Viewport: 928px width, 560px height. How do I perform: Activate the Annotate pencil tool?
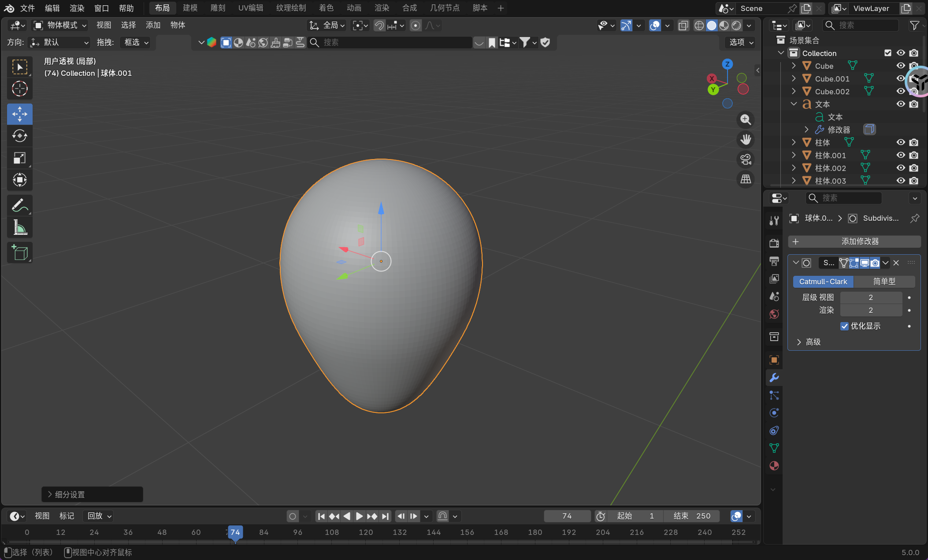20,205
